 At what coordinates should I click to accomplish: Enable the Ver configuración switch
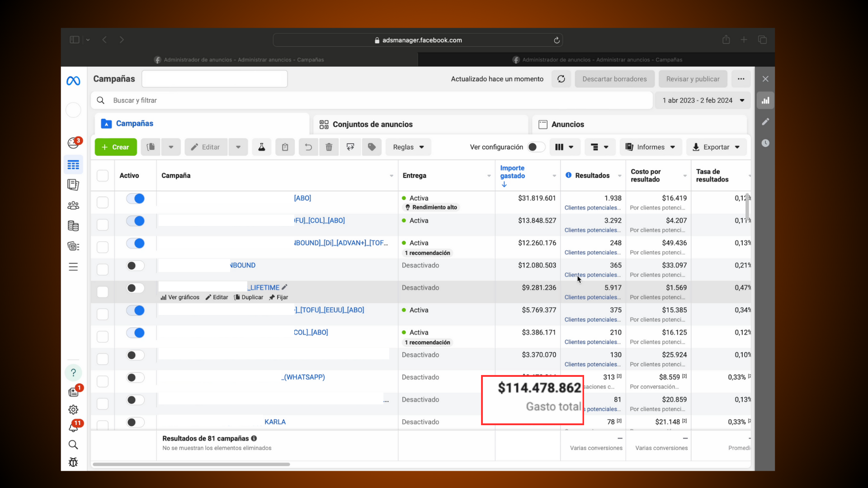[x=536, y=147]
